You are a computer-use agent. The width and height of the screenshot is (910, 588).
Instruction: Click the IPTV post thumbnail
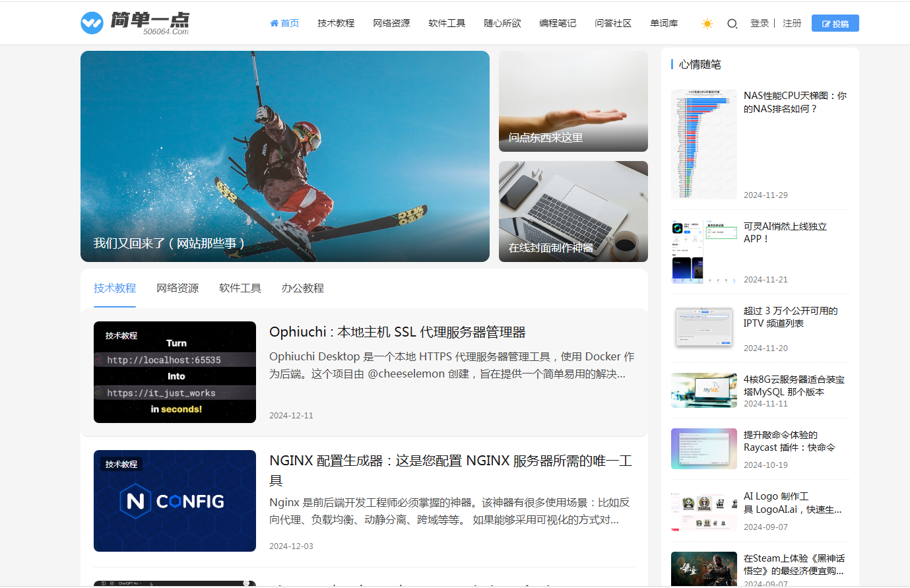[x=704, y=328]
